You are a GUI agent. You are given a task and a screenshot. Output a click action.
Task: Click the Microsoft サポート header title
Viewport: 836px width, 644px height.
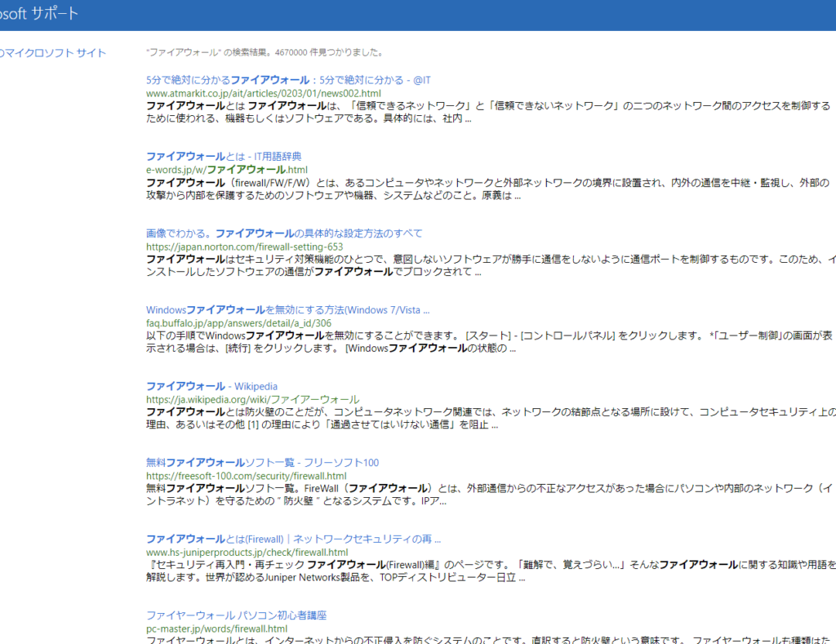tap(41, 14)
